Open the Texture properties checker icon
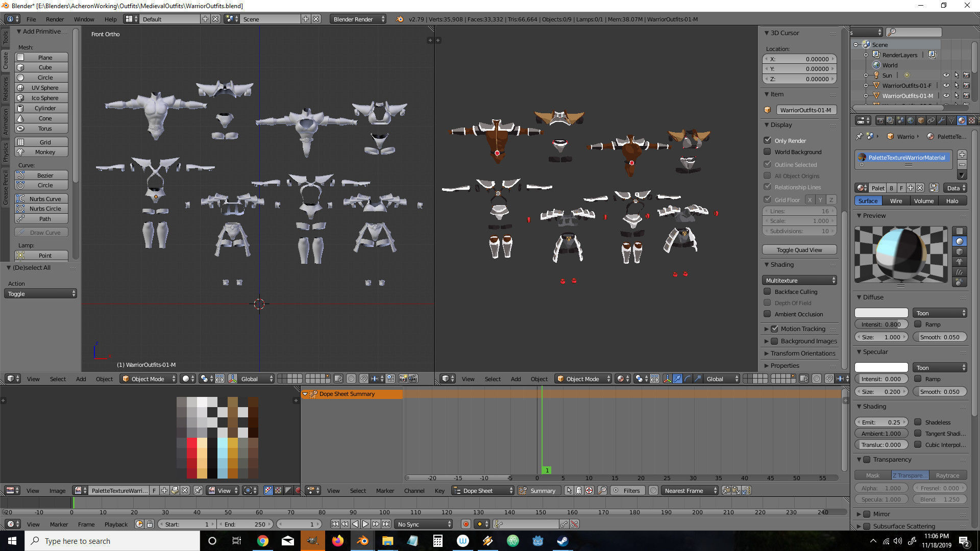Viewport: 980px width, 551px height. coord(971,120)
